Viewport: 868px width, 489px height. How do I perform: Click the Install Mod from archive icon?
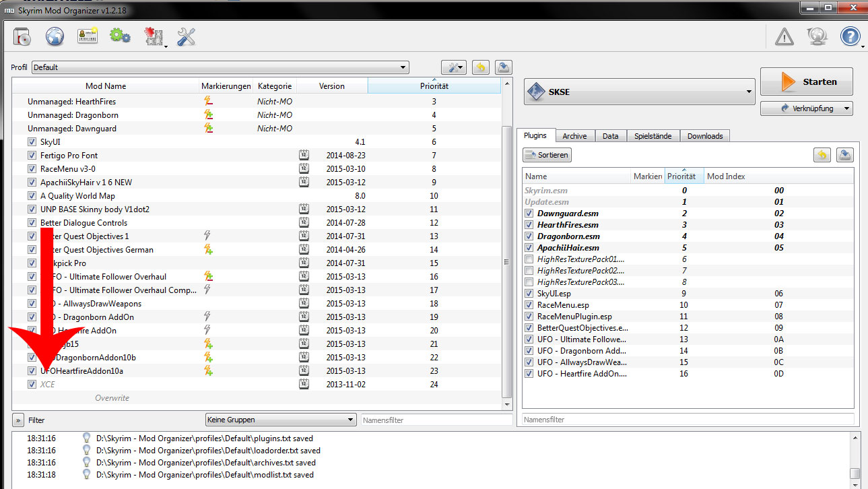pyautogui.click(x=22, y=37)
